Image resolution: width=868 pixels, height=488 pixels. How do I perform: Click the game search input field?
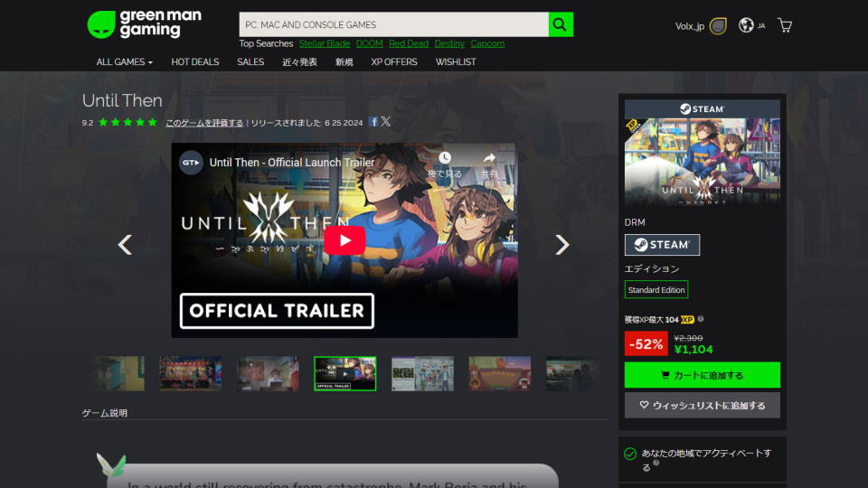(x=393, y=24)
